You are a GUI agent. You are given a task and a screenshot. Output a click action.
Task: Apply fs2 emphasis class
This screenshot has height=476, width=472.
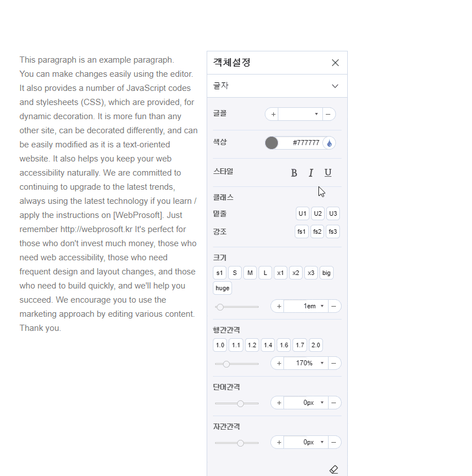click(317, 232)
